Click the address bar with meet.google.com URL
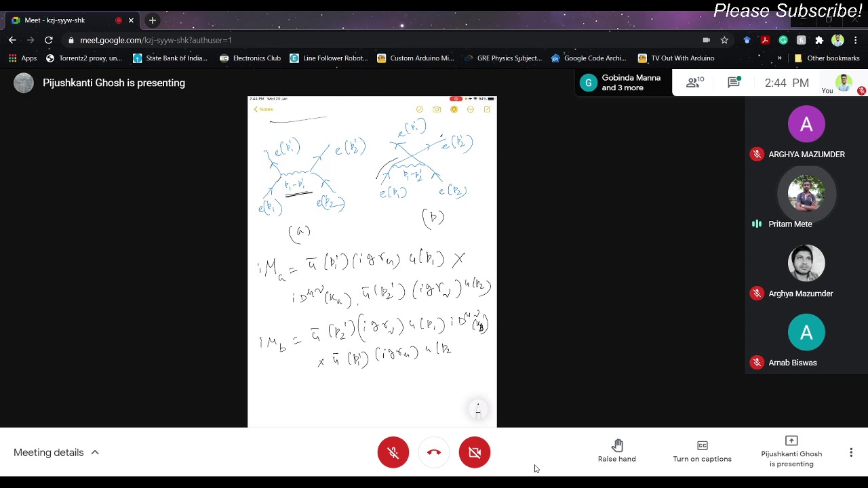Image resolution: width=868 pixels, height=488 pixels. (x=380, y=40)
